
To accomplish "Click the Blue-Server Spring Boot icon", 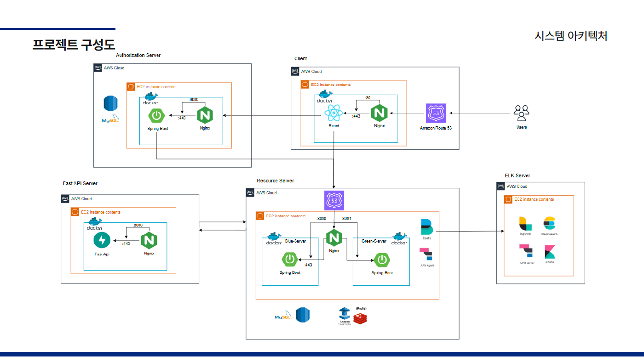I will coord(290,260).
